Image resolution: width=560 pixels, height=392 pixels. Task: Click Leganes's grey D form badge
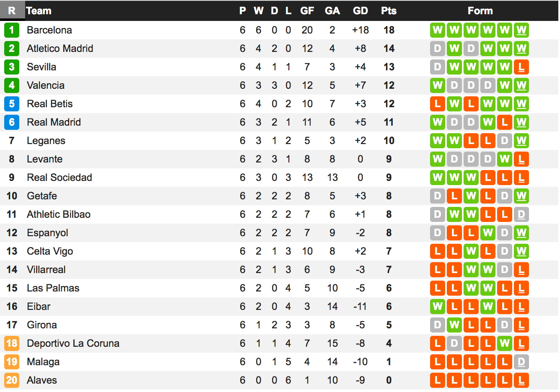pos(505,141)
